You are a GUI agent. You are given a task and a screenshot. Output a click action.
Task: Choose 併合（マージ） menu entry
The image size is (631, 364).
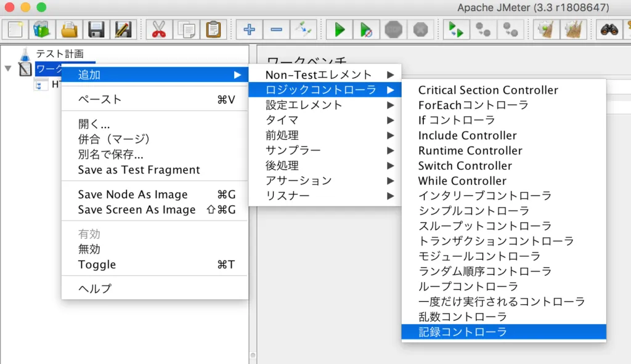pyautogui.click(x=155, y=139)
